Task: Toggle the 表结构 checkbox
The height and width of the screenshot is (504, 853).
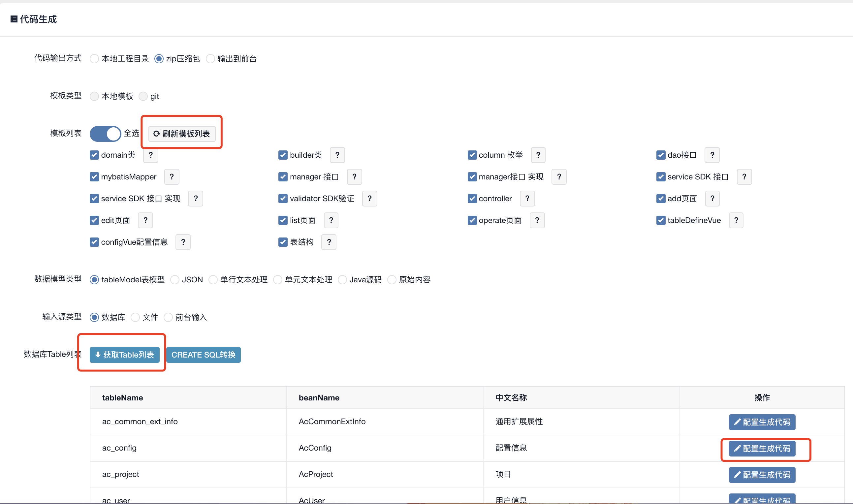Action: pos(283,242)
